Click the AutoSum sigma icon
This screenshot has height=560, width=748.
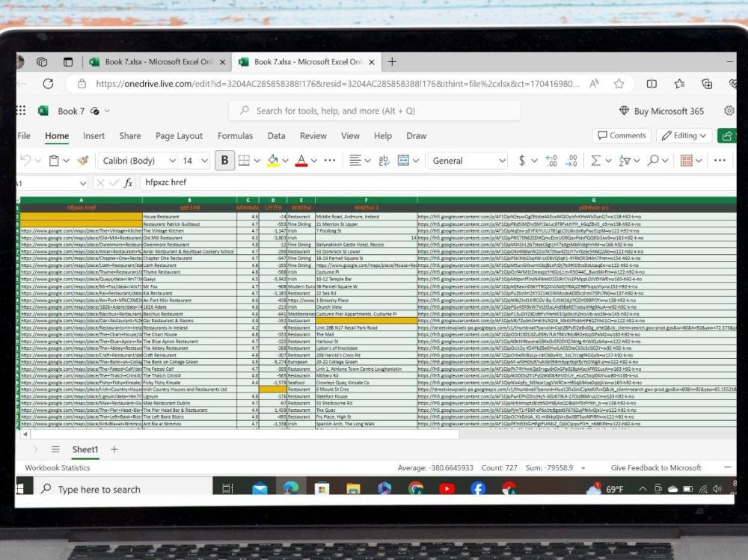click(596, 161)
